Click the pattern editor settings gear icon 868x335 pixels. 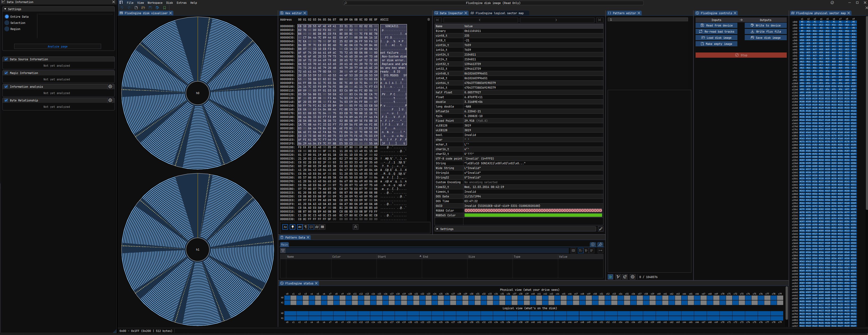coord(633,277)
